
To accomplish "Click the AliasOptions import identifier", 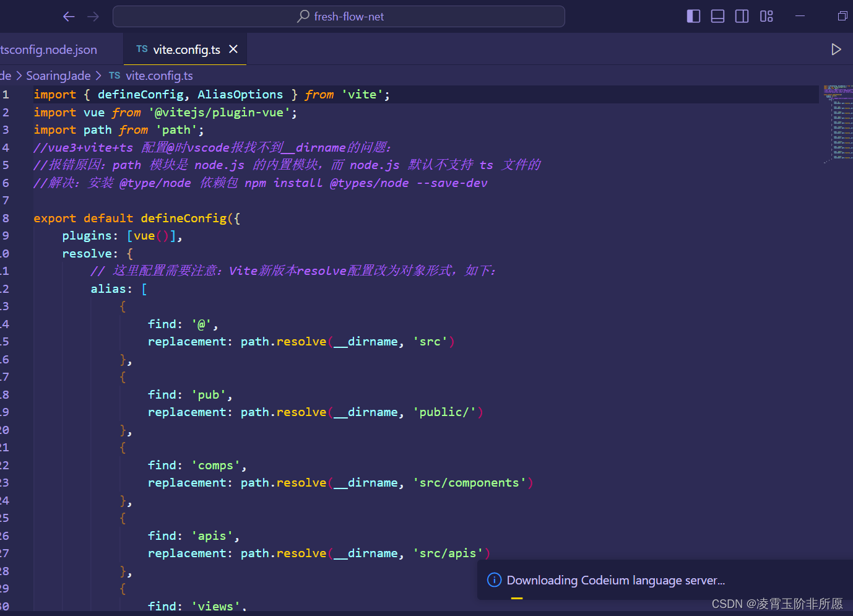I will tap(240, 95).
